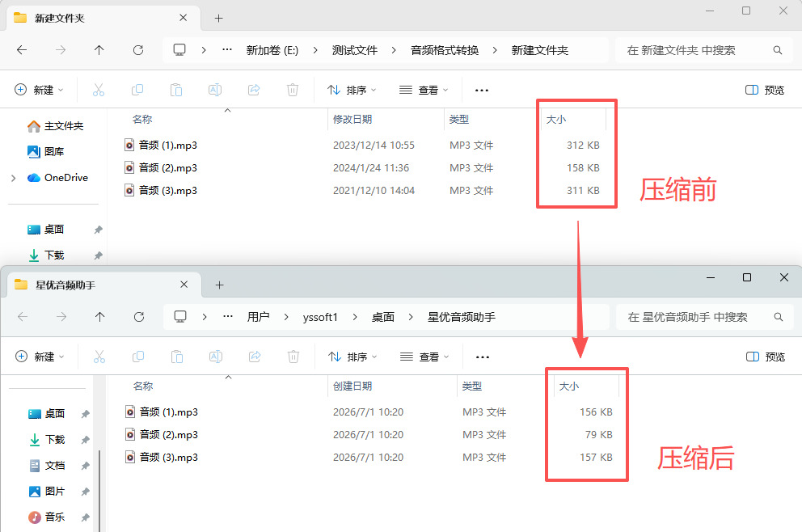802x532 pixels.
Task: Click search magnifier in 新建文件夹 window
Action: [x=778, y=50]
